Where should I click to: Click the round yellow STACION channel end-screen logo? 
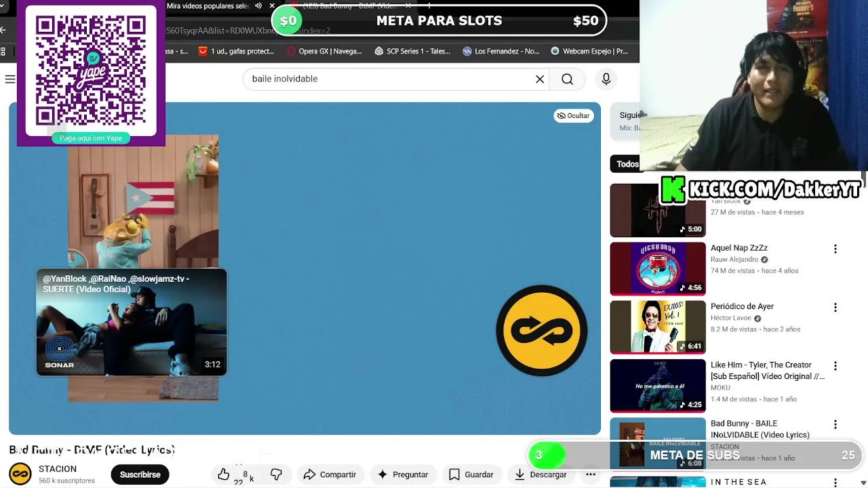[541, 331]
